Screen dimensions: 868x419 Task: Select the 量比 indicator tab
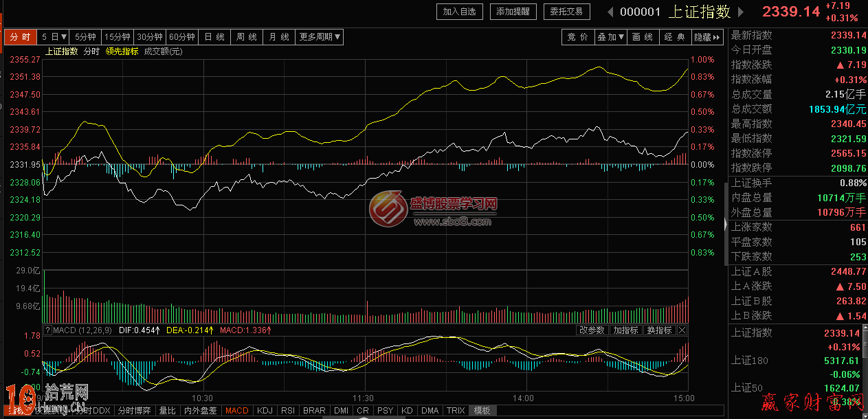click(168, 411)
